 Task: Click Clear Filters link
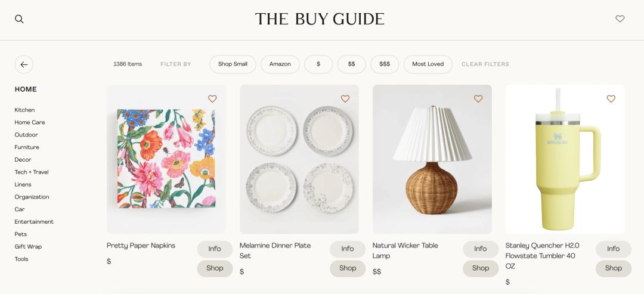click(485, 64)
